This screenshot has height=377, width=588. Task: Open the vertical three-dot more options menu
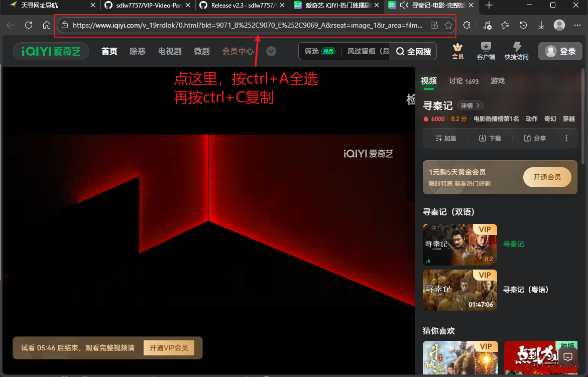pyautogui.click(x=566, y=138)
